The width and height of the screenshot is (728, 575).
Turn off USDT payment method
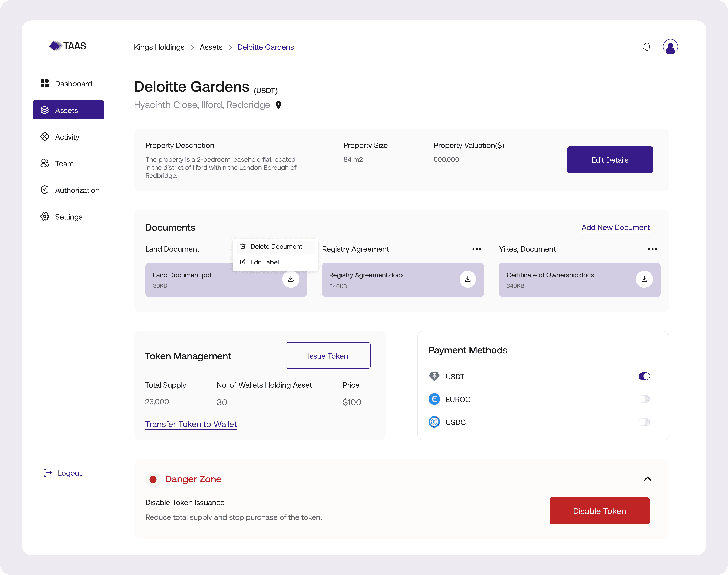point(644,376)
